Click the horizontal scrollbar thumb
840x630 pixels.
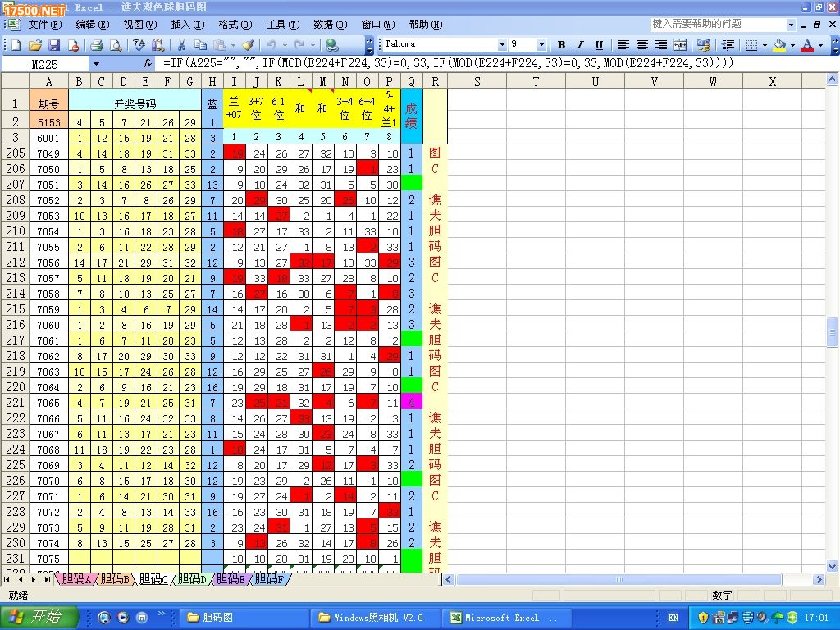point(619,580)
